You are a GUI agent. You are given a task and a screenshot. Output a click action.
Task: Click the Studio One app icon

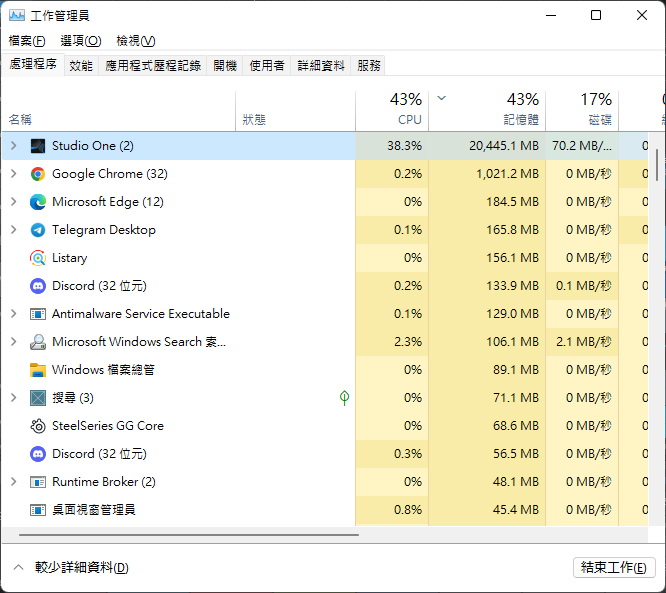point(38,146)
